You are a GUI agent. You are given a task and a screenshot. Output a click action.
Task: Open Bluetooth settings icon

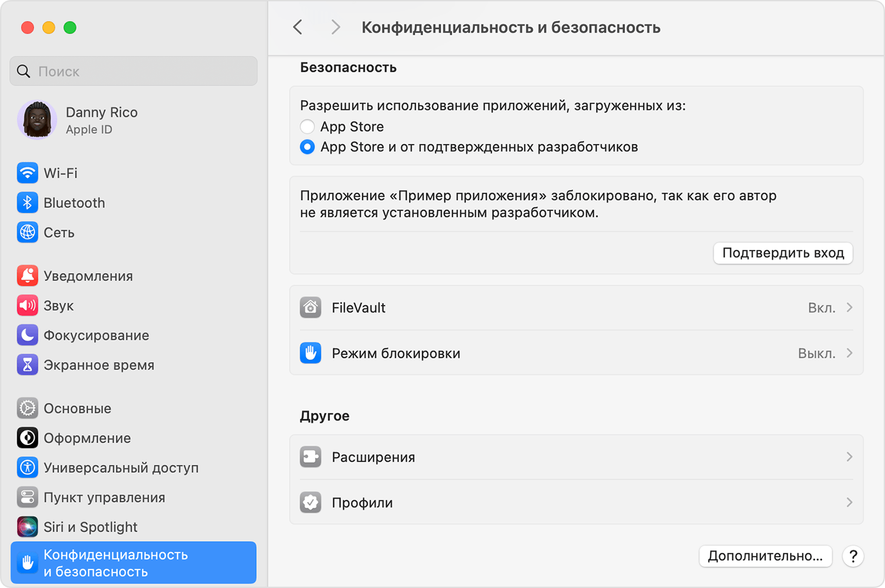27,203
